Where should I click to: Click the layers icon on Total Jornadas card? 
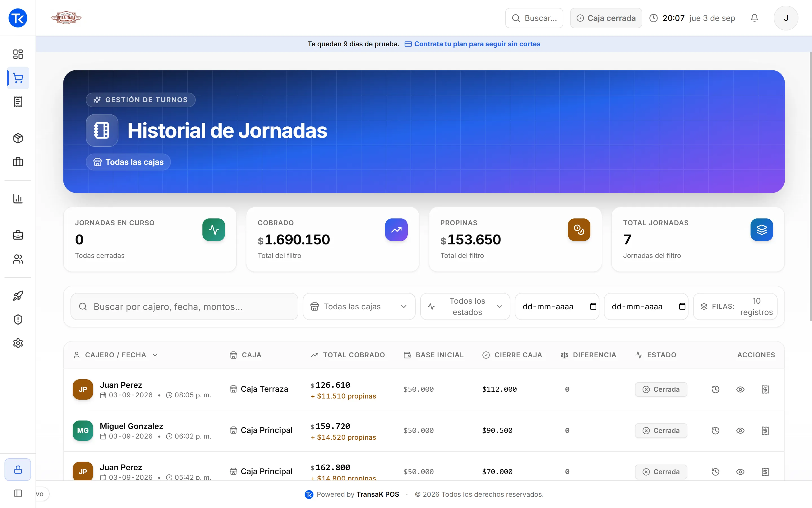pyautogui.click(x=762, y=230)
